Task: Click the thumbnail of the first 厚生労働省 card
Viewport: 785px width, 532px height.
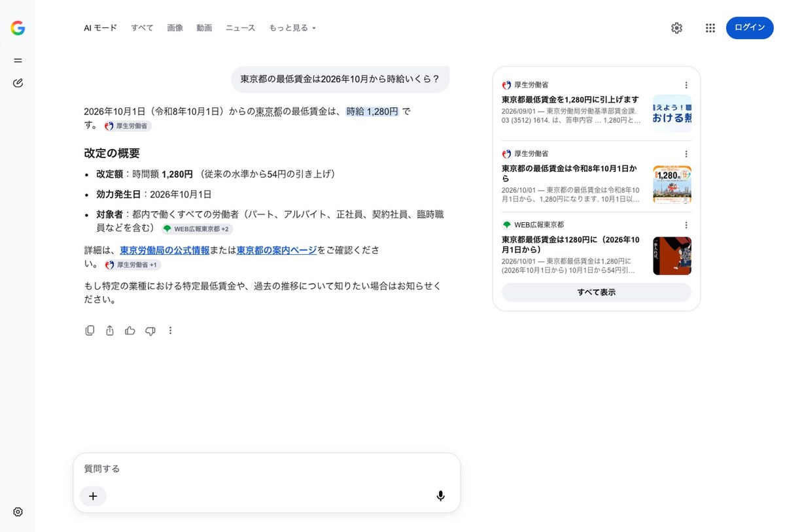Action: [x=672, y=114]
